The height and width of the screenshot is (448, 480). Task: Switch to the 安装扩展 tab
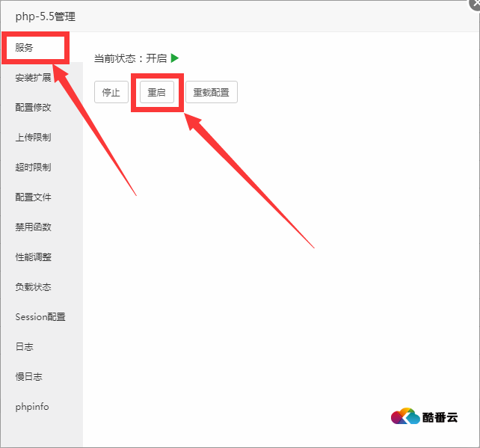pyautogui.click(x=34, y=78)
